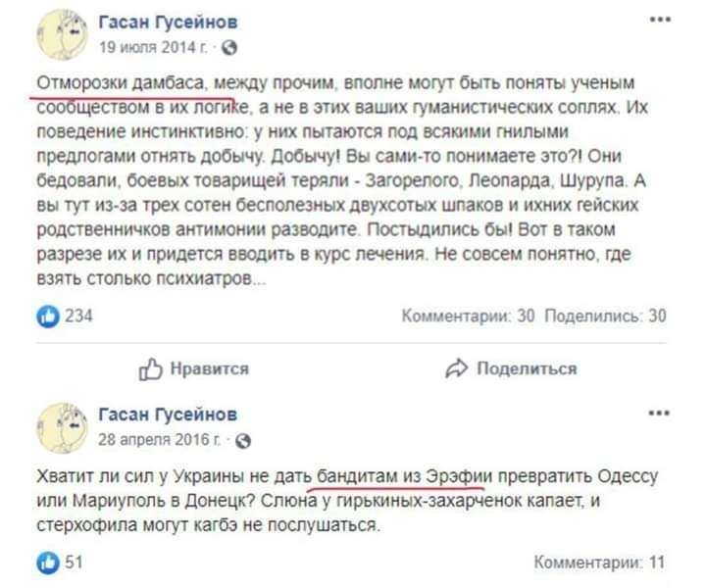Click the globe privacy icon on 2016 post
This screenshot has height=588, width=706.
tap(243, 440)
